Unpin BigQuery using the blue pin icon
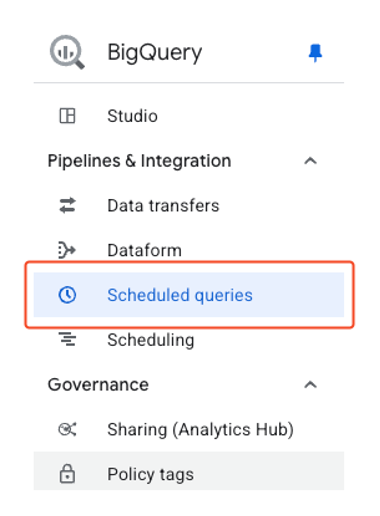Screen dimensions: 380x516 tap(315, 53)
